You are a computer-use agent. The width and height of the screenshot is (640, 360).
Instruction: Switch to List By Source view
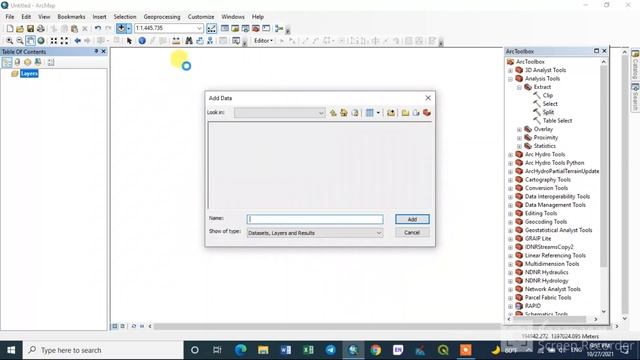(x=17, y=62)
